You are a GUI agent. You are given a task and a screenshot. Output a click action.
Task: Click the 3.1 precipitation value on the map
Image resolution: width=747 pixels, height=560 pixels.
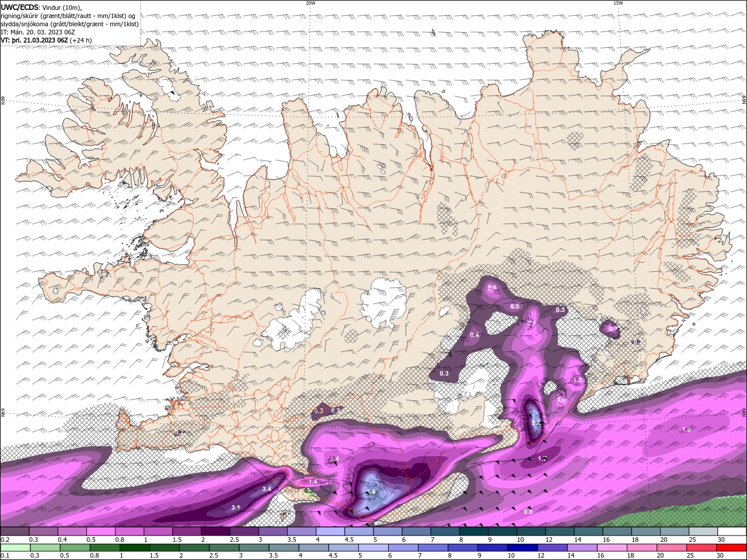(x=235, y=508)
